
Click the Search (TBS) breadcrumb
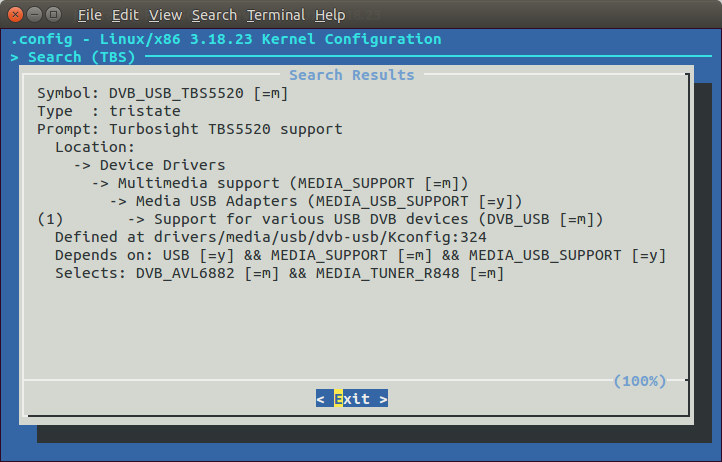pos(82,57)
